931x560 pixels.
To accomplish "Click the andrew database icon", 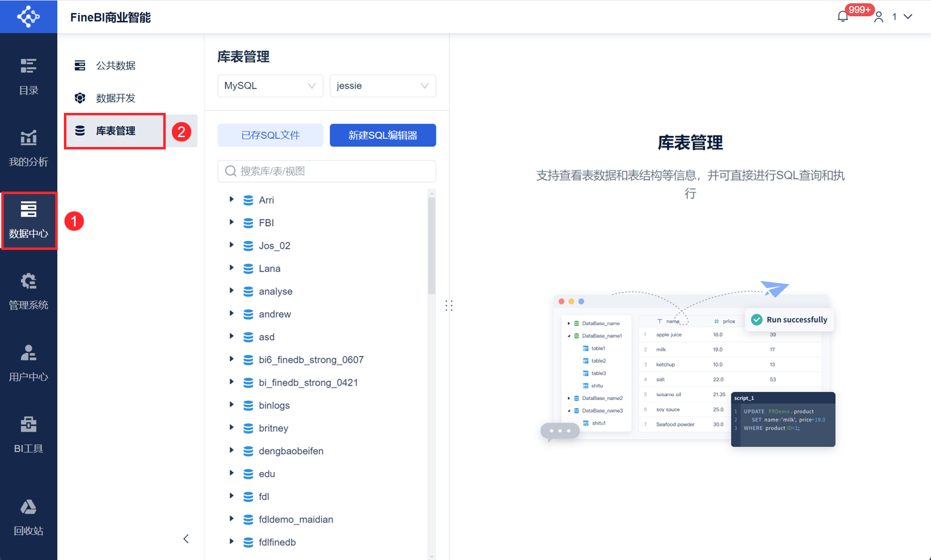I will click(248, 314).
